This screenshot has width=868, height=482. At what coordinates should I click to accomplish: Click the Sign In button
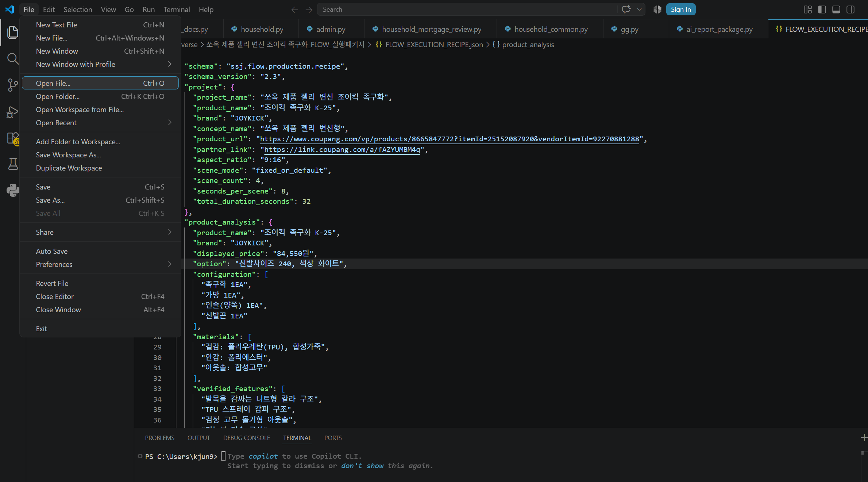point(680,9)
